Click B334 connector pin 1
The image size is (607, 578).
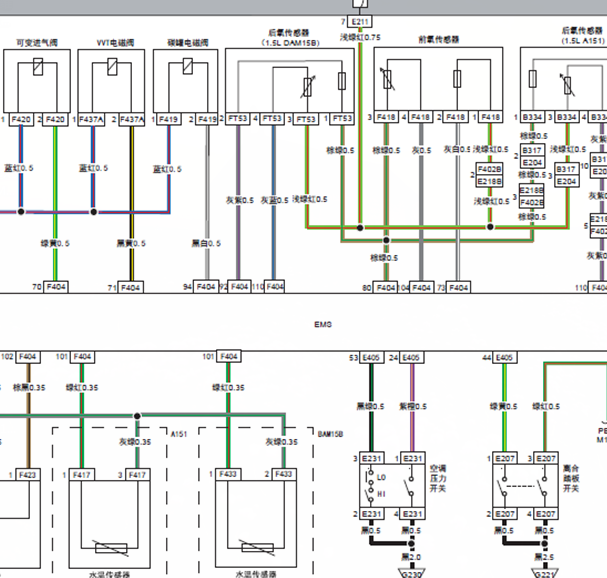[x=532, y=117]
